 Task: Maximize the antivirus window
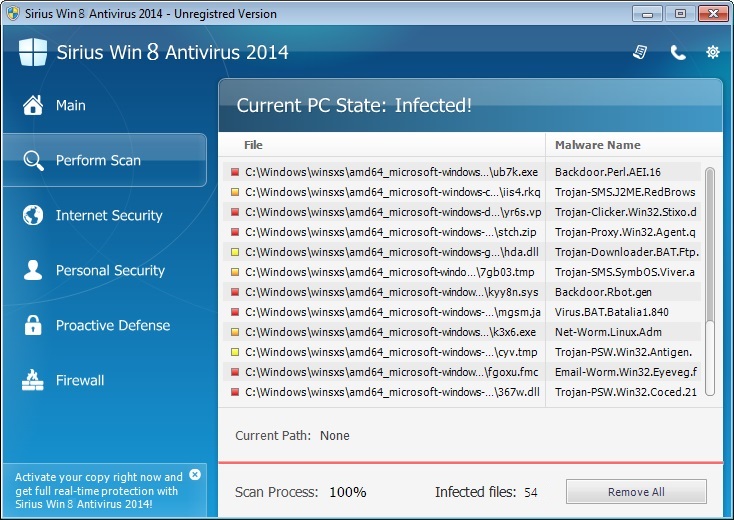point(680,14)
